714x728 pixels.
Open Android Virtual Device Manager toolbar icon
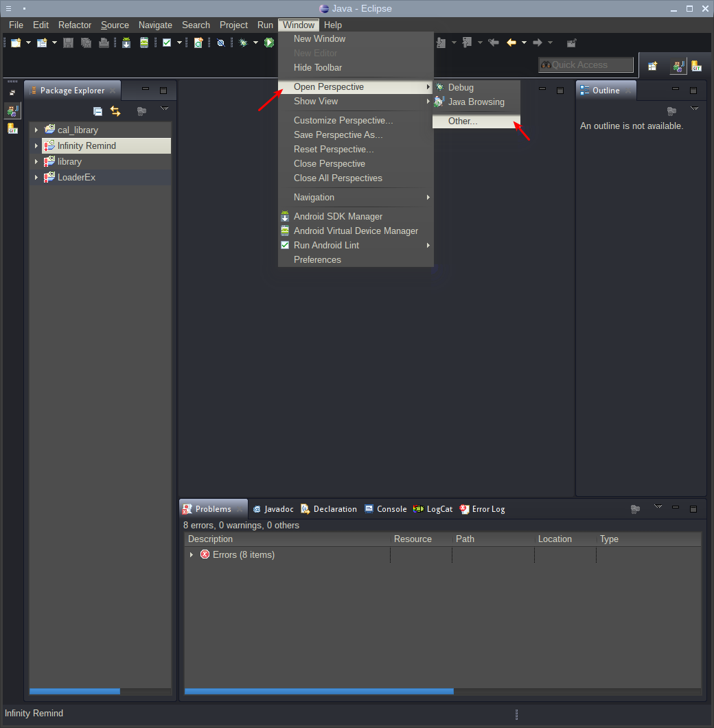144,43
